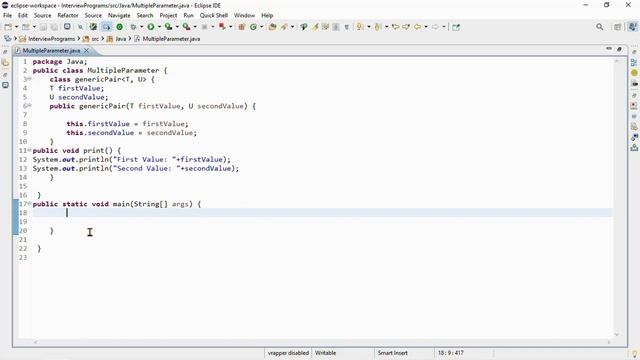Click InterviewPrograms in the breadcrumb
This screenshot has width=640, height=360.
pyautogui.click(x=51, y=39)
